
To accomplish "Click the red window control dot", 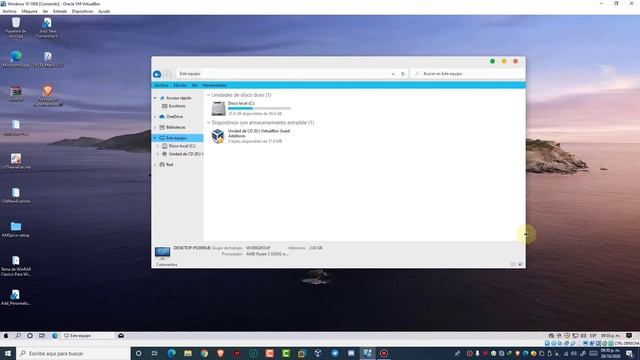I will click(516, 61).
